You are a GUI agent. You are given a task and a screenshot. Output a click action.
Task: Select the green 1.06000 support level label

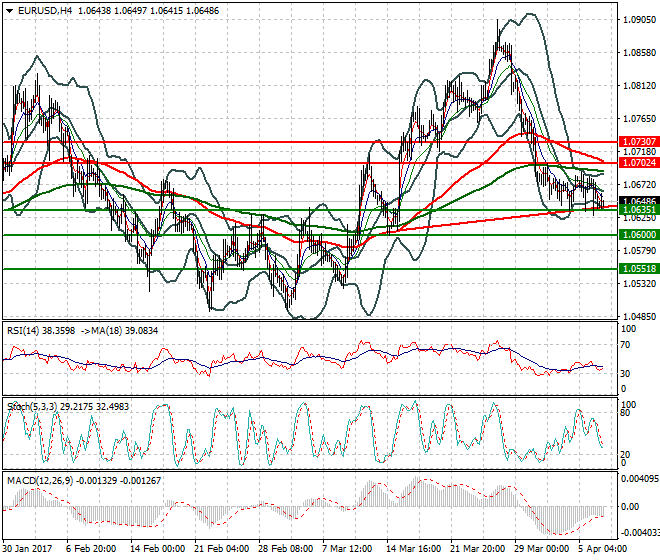(x=639, y=235)
